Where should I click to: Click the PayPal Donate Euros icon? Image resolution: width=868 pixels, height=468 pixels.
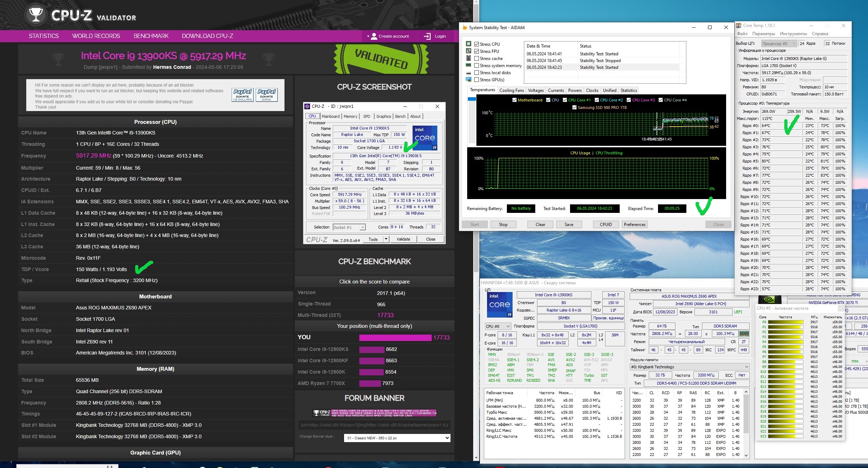266,95
